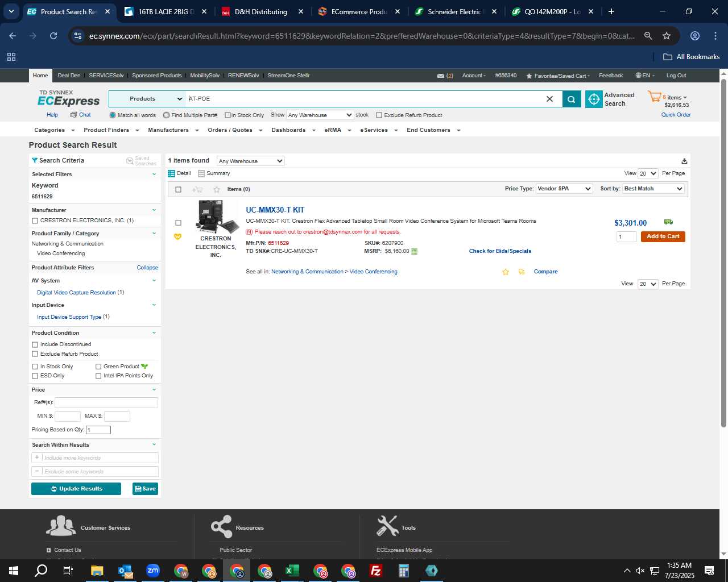728x582 pixels.
Task: Open top View 20 per page dropdown
Action: tap(648, 173)
